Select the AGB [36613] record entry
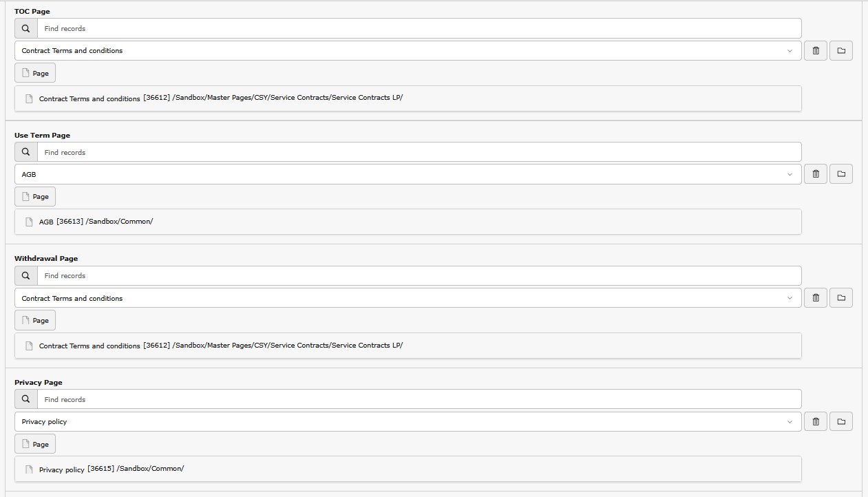This screenshot has width=868, height=497. (x=96, y=222)
